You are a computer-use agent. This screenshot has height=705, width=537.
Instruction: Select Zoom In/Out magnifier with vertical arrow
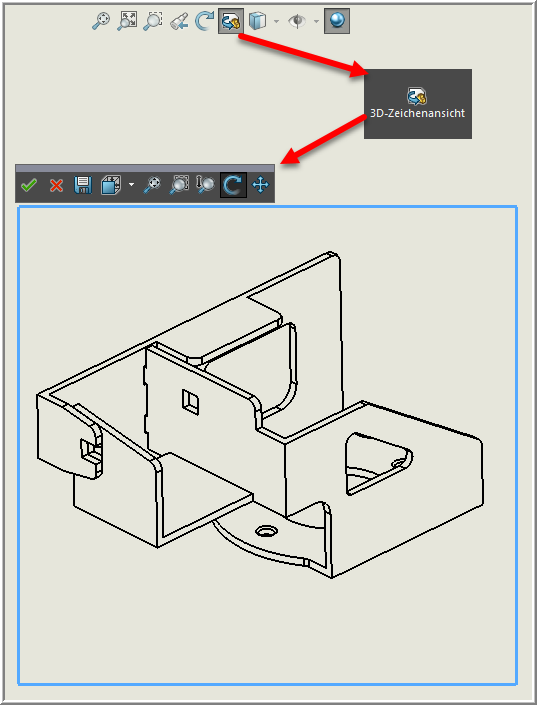pyautogui.click(x=206, y=185)
